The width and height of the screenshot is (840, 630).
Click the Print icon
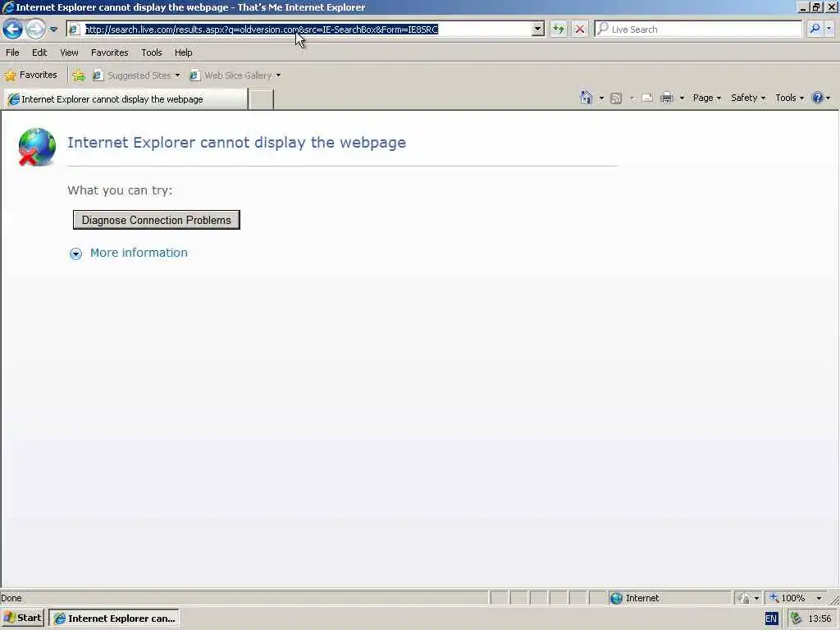point(666,98)
